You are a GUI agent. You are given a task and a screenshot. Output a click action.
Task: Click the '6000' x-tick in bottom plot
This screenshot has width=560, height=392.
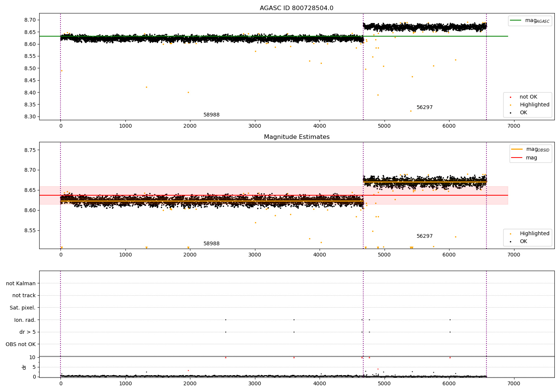click(449, 384)
